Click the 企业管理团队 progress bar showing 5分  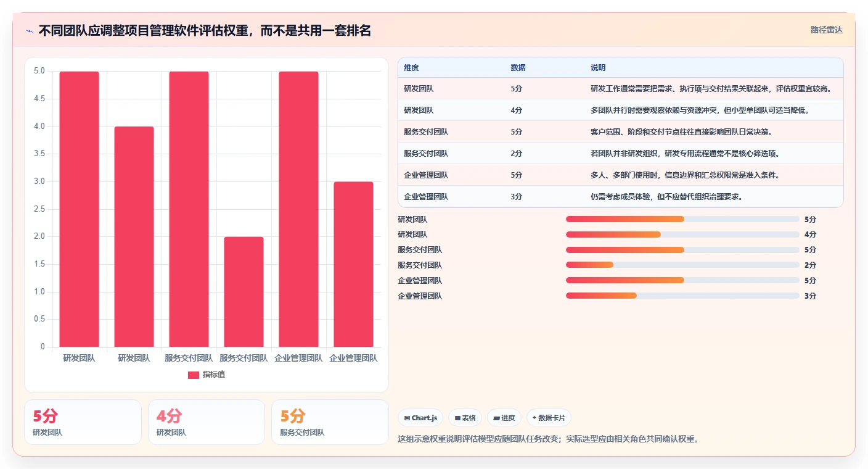pyautogui.click(x=682, y=281)
